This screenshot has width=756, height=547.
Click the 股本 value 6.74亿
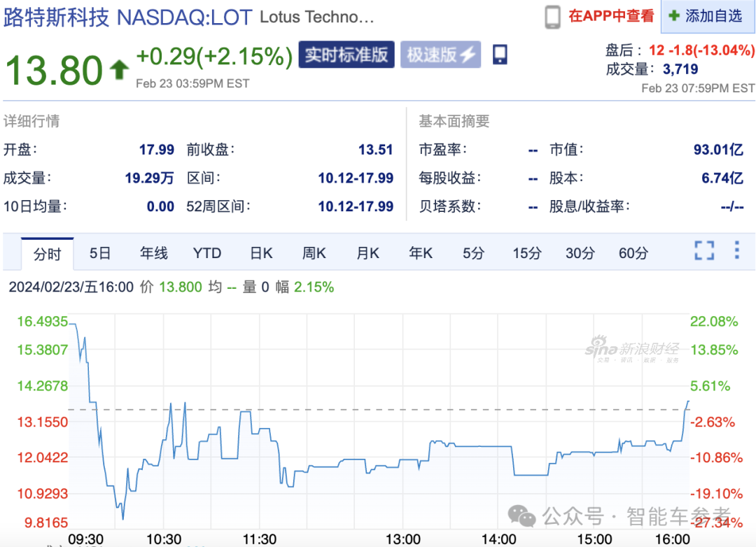[x=722, y=178]
